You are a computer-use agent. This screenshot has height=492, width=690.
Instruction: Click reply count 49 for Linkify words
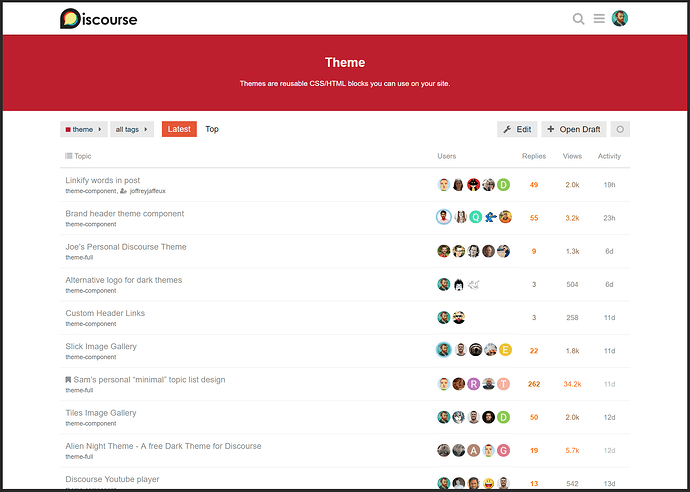pos(534,185)
